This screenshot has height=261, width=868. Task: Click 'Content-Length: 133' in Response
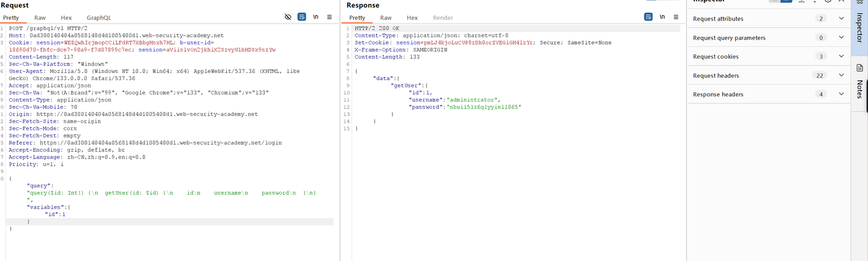point(387,57)
